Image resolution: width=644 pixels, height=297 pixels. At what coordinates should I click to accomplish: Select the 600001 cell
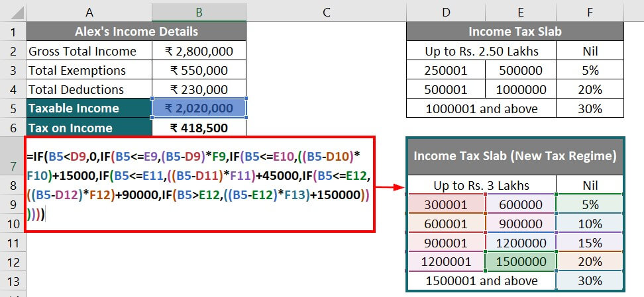[446, 224]
